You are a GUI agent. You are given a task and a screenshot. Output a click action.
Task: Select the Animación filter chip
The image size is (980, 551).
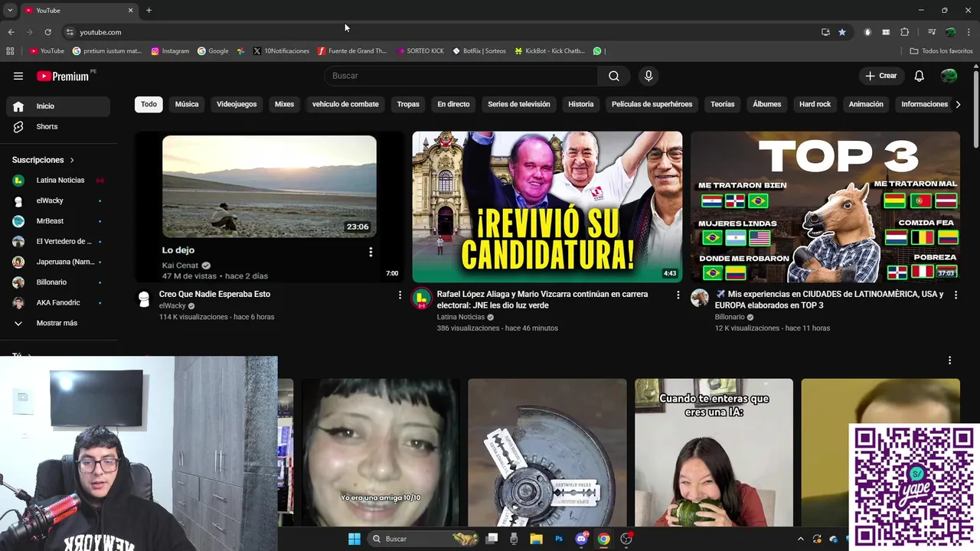[866, 104]
